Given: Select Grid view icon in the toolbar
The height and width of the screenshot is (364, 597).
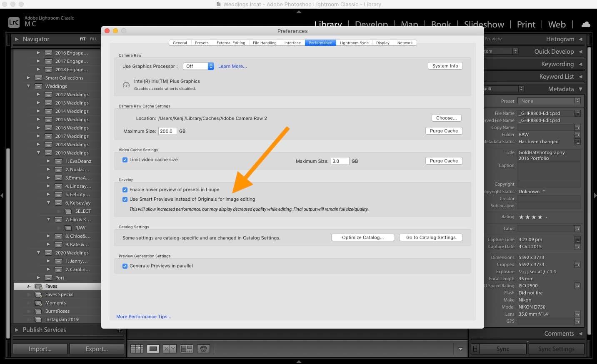Looking at the screenshot, I should [x=137, y=349].
